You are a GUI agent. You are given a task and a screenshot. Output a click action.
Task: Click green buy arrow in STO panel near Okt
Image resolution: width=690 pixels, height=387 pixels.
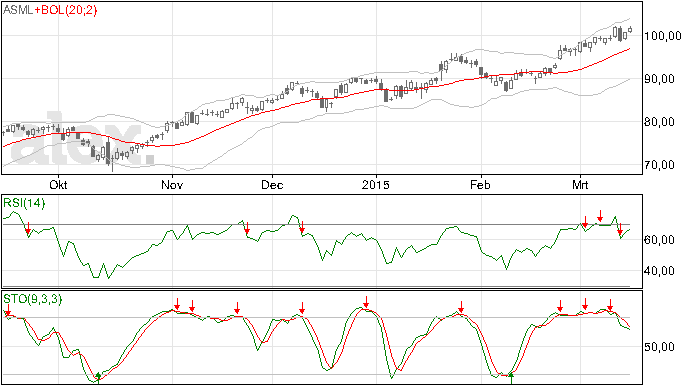(x=98, y=378)
